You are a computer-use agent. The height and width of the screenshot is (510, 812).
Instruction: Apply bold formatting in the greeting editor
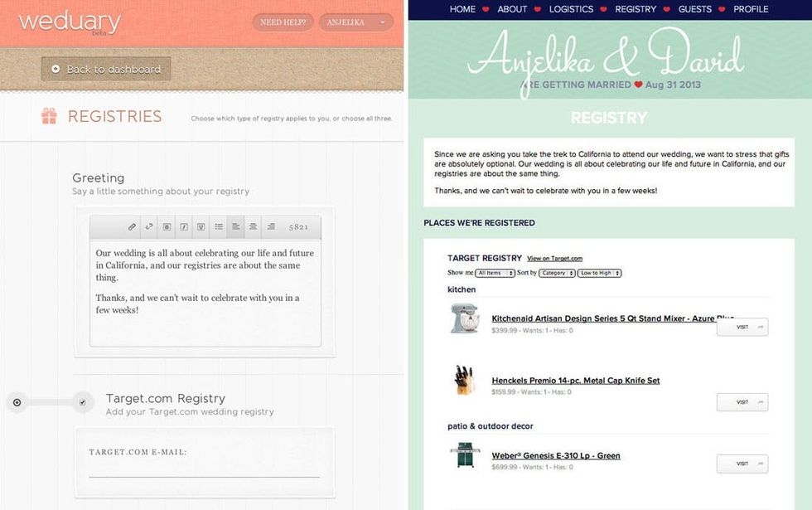pyautogui.click(x=167, y=226)
